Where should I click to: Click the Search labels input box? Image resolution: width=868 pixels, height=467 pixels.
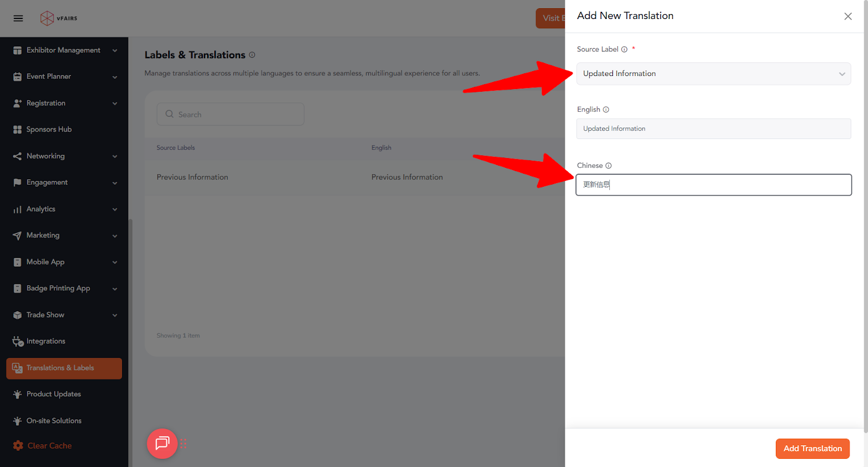tap(231, 115)
